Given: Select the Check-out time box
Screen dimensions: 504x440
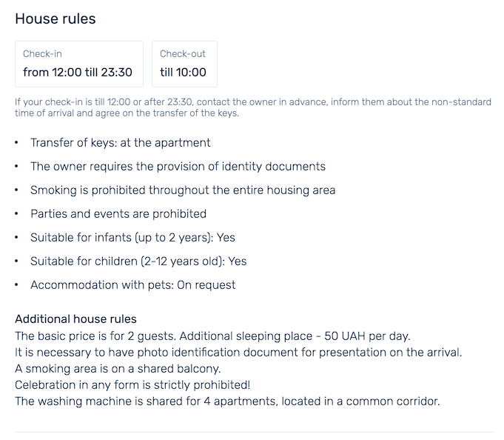Looking at the screenshot, I should point(184,64).
